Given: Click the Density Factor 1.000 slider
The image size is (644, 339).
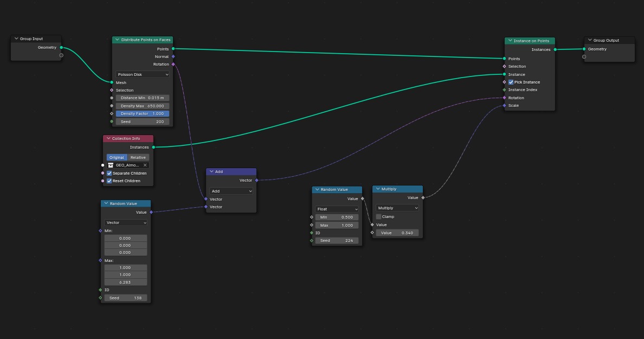Looking at the screenshot, I should point(143,114).
